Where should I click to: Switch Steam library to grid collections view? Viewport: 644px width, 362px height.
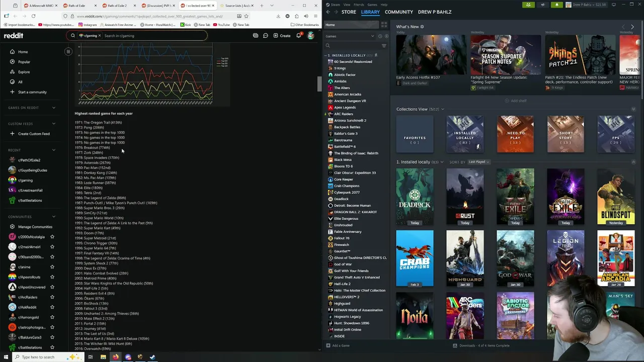pyautogui.click(x=384, y=25)
